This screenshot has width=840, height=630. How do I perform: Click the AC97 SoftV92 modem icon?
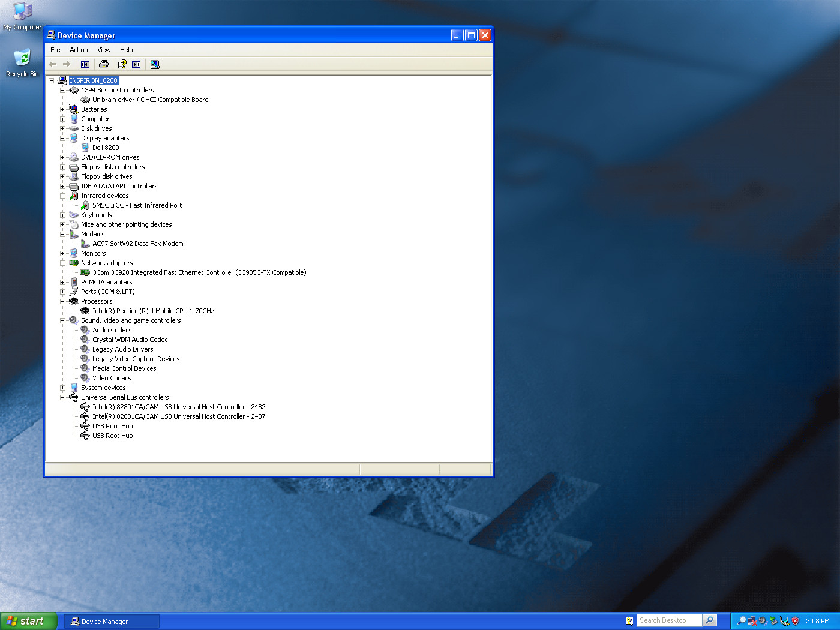pyautogui.click(x=85, y=244)
